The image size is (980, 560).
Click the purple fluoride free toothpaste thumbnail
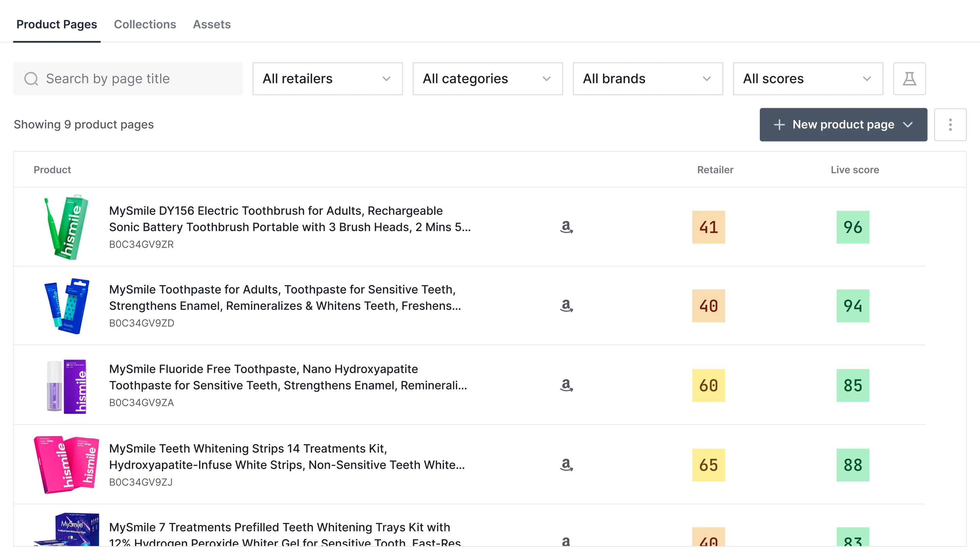(66, 386)
